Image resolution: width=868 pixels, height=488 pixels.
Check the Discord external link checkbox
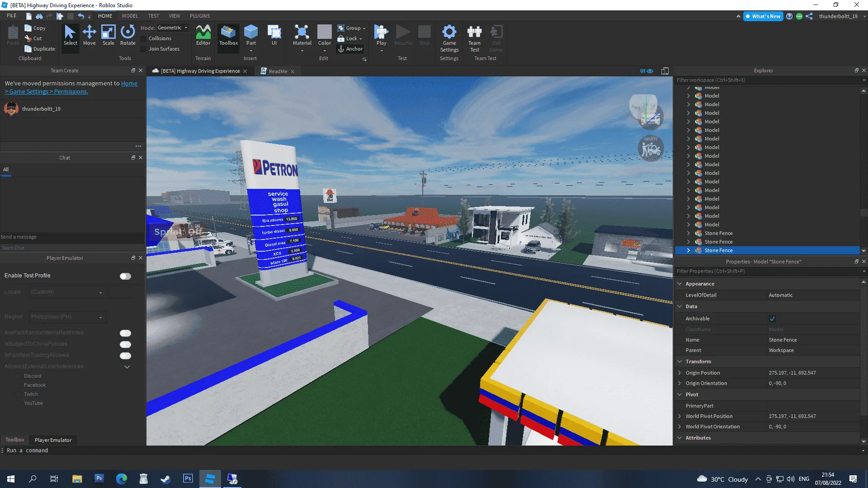18,376
